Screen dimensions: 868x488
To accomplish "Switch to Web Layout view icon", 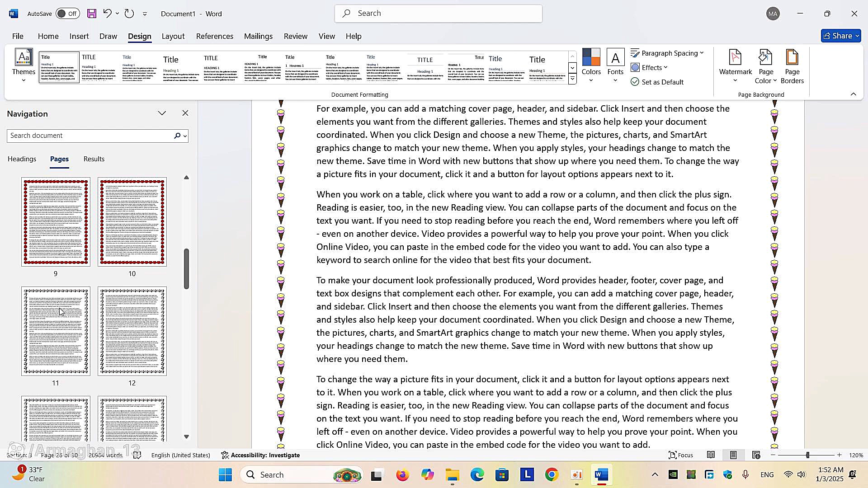I will [756, 455].
